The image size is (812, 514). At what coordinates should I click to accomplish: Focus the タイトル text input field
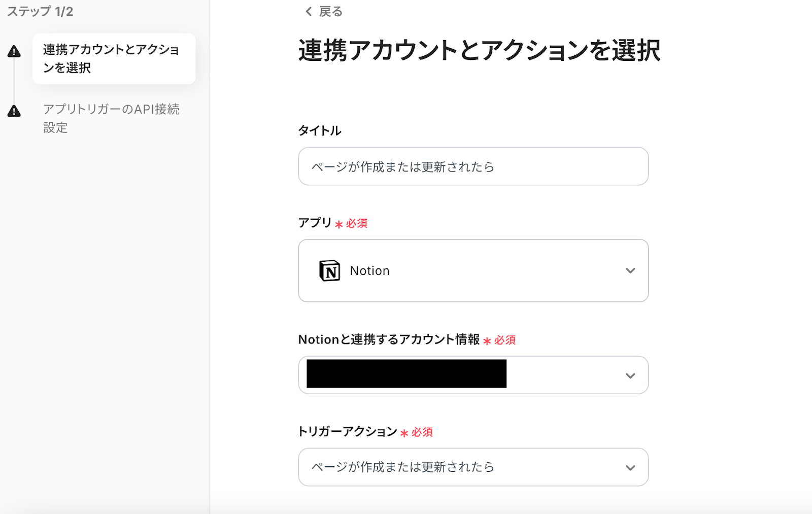coord(473,166)
